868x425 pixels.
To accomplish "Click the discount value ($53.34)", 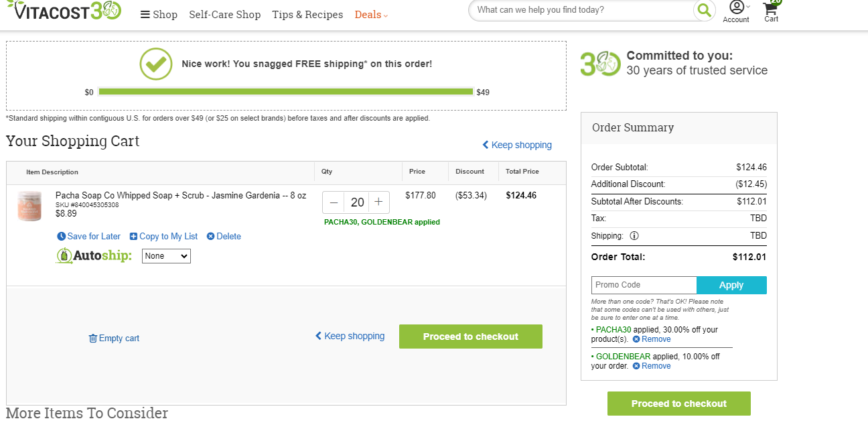I will pos(471,196).
